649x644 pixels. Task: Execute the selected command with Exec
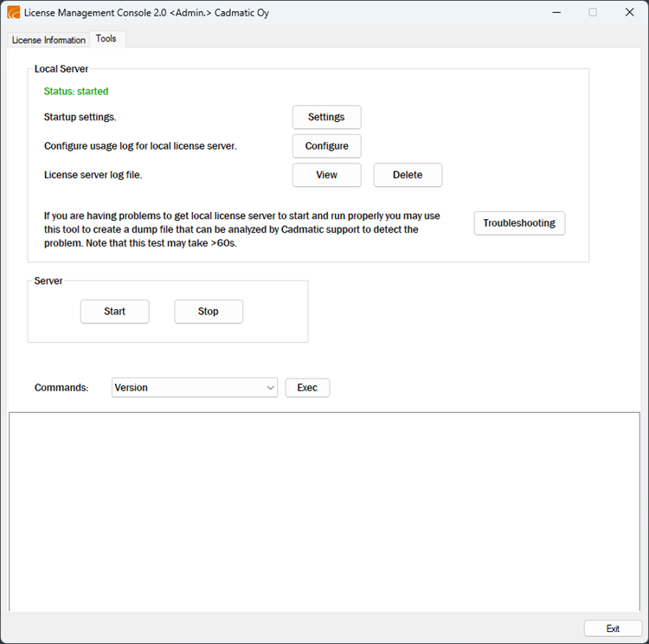tap(307, 388)
